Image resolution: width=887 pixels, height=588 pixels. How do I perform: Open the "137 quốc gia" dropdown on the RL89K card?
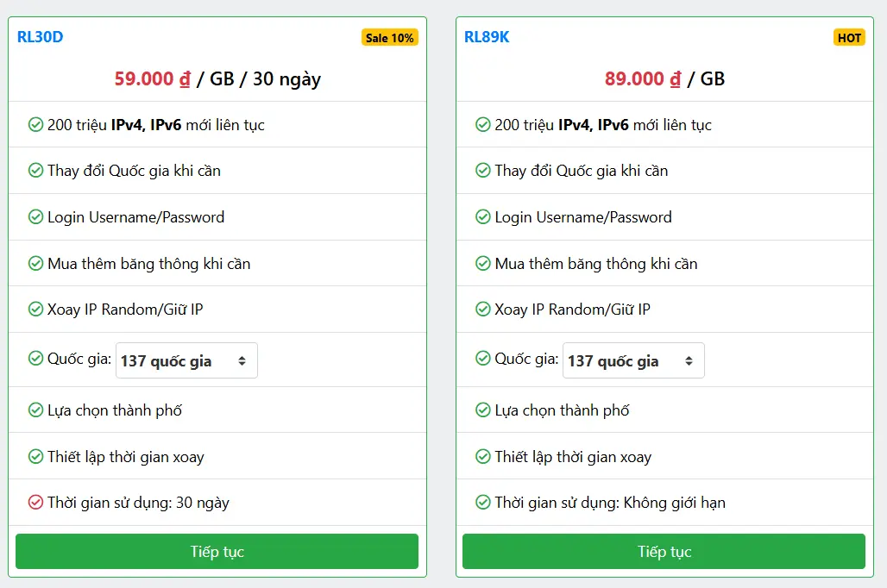(633, 360)
